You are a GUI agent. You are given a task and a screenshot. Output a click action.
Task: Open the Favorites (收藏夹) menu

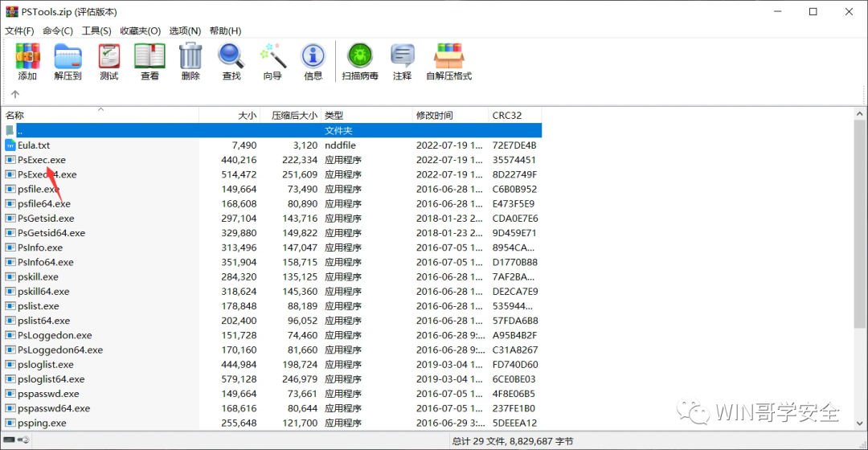[x=140, y=31]
